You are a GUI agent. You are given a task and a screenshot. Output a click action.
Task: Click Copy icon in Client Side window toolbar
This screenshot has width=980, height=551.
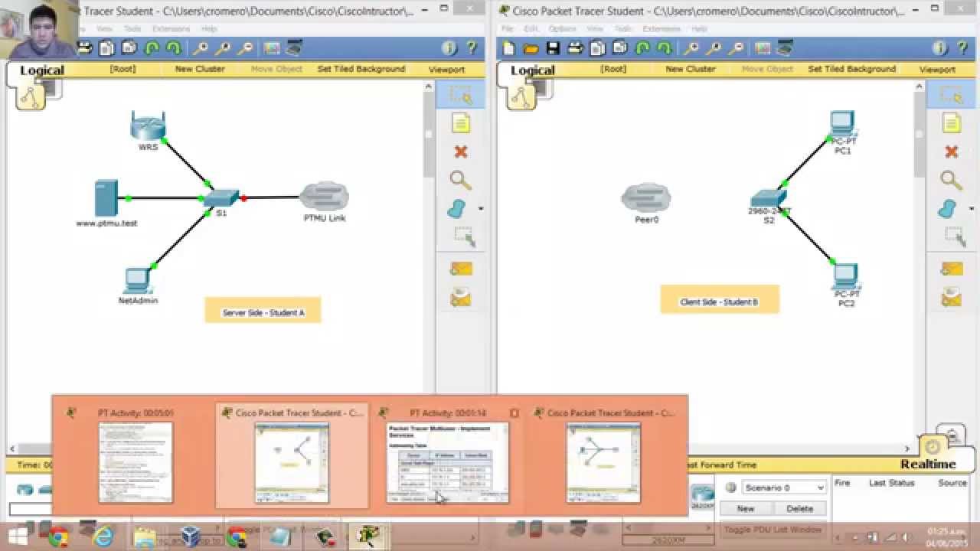coord(597,48)
